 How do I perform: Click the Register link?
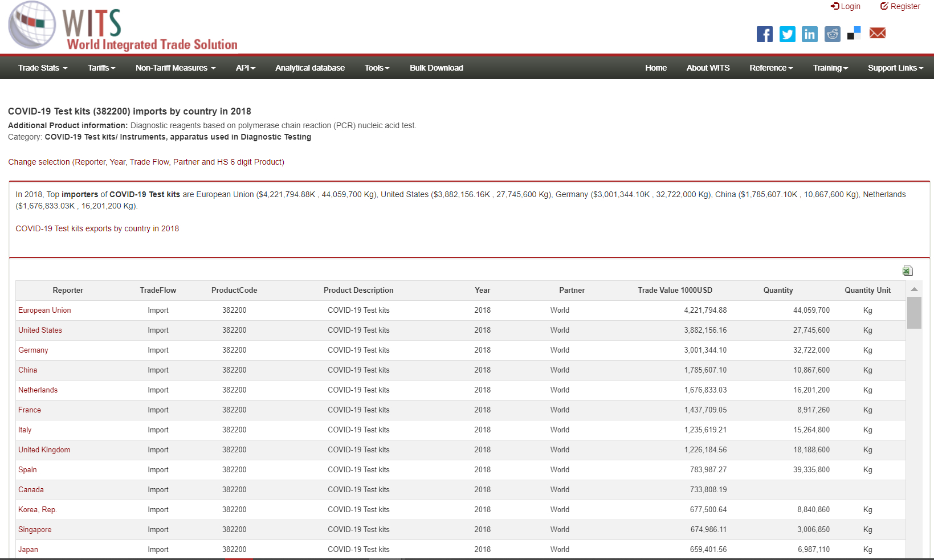tap(900, 6)
